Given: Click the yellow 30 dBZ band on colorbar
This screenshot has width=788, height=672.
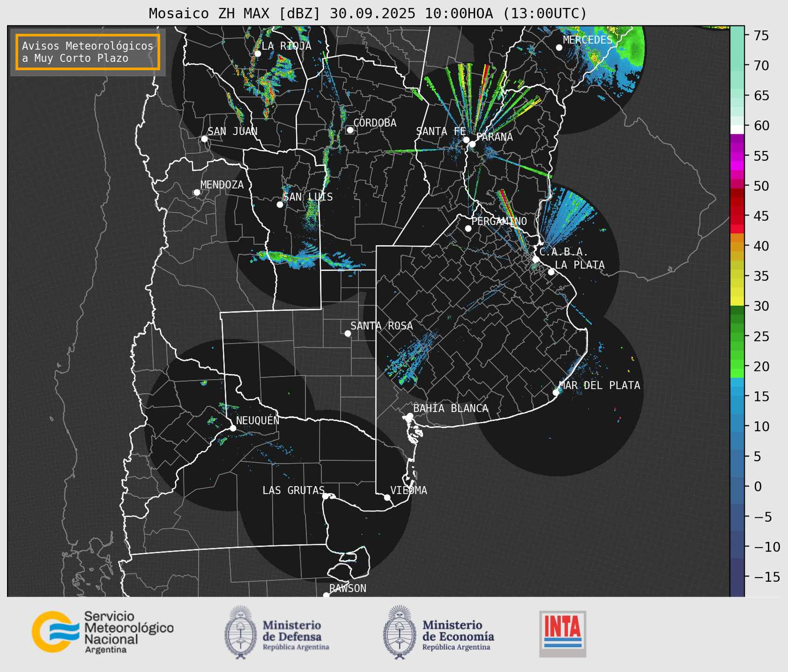Looking at the screenshot, I should [737, 302].
